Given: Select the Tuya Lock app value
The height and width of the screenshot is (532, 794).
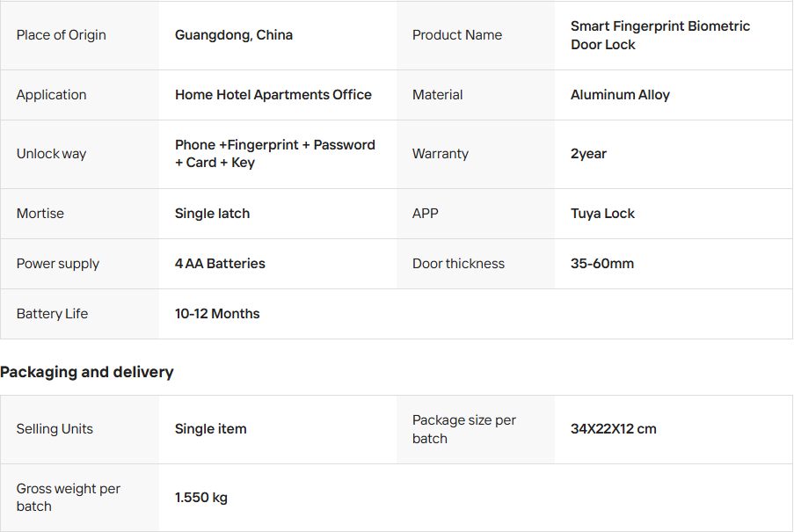Looking at the screenshot, I should coord(602,214).
